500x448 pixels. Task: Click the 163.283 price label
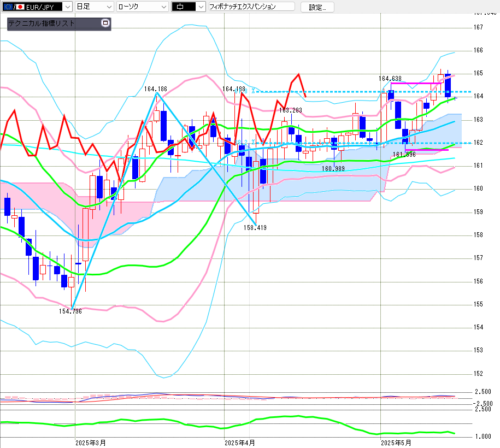[291, 110]
